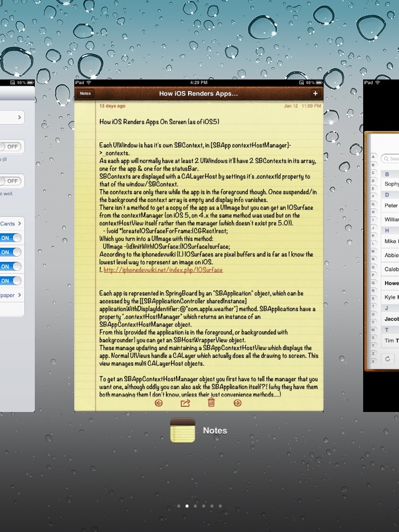The height and width of the screenshot is (532, 399).
Task: Jump to letter S in Contacts index
Action: coord(373,298)
